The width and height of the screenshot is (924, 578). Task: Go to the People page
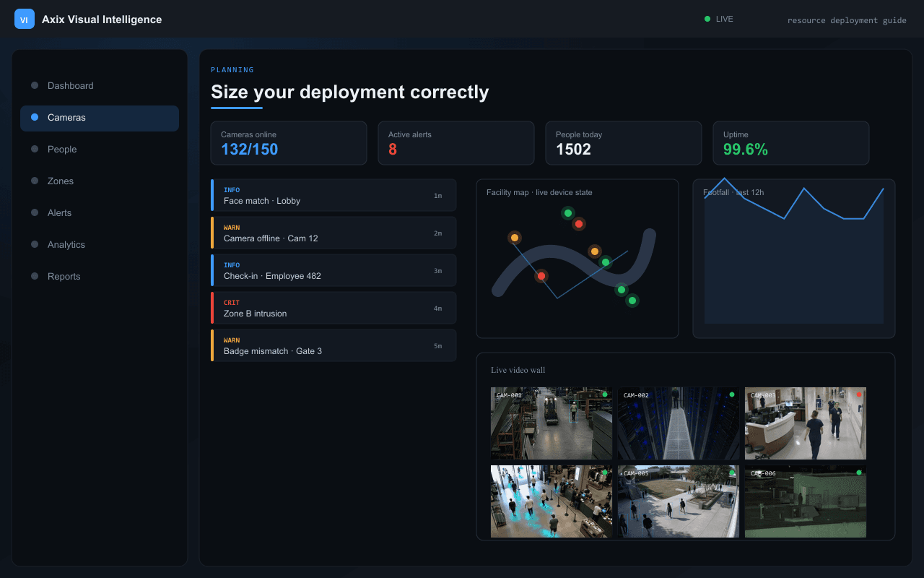pos(100,149)
